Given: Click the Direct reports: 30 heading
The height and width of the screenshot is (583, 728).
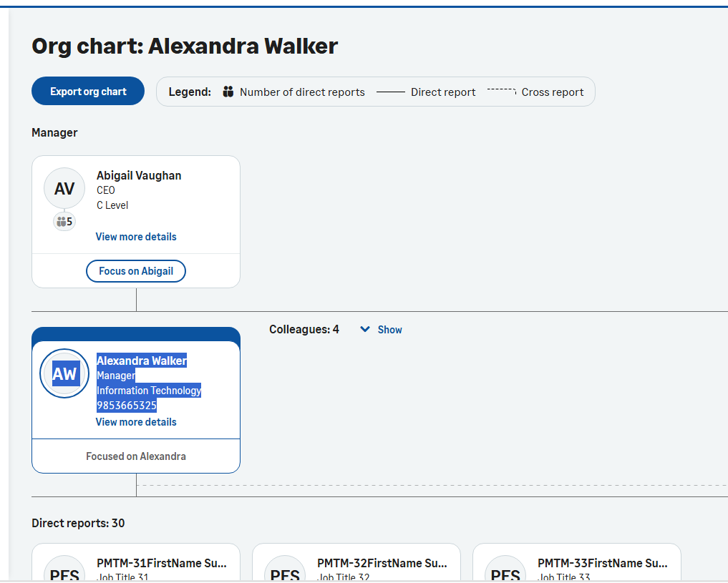Looking at the screenshot, I should [x=78, y=523].
